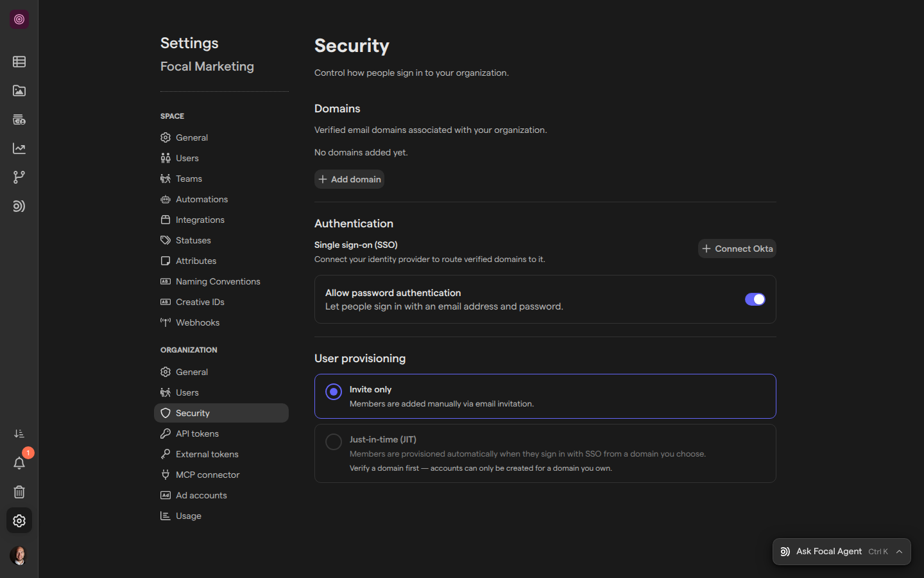This screenshot has width=924, height=578.
Task: Open Ad accounts settings
Action: point(221,495)
